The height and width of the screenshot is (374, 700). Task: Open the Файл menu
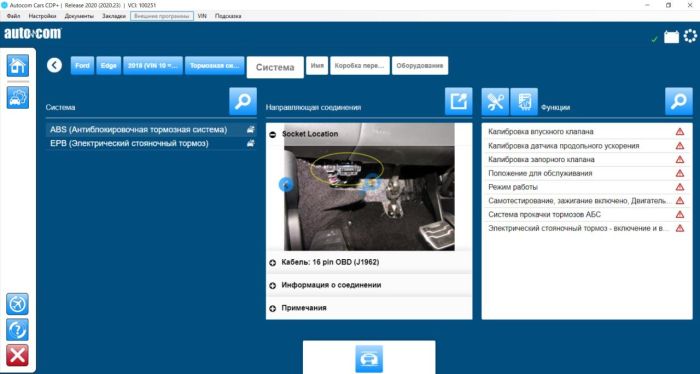tap(13, 16)
